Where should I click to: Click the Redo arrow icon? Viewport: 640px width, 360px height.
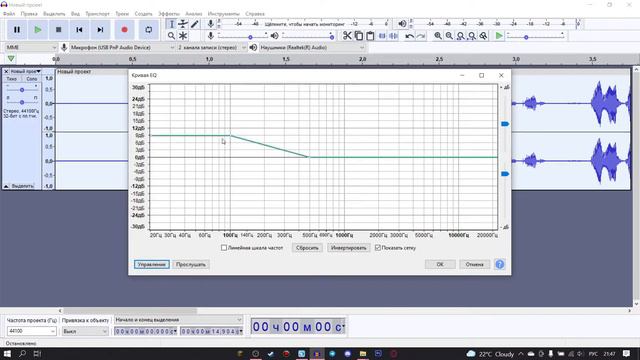click(421, 36)
